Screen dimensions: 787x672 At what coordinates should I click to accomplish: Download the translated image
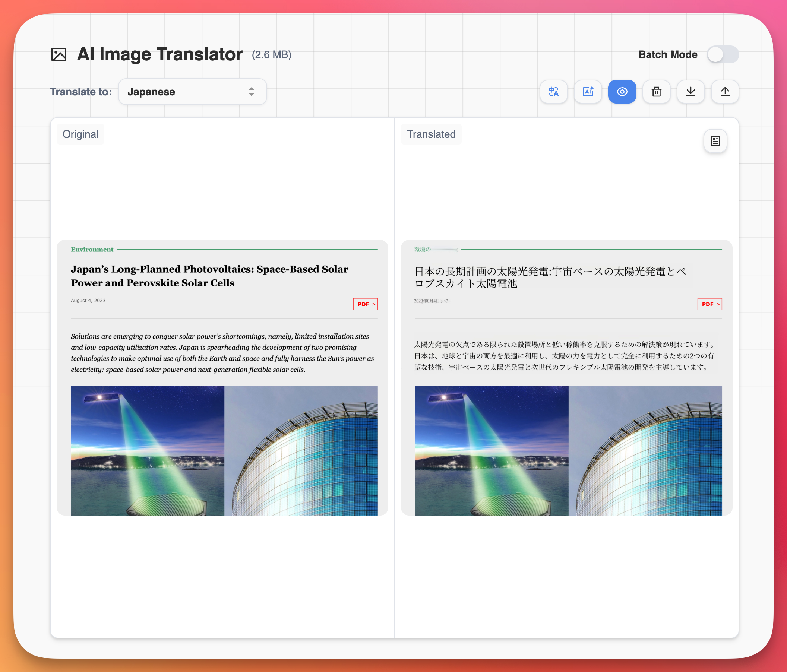690,92
